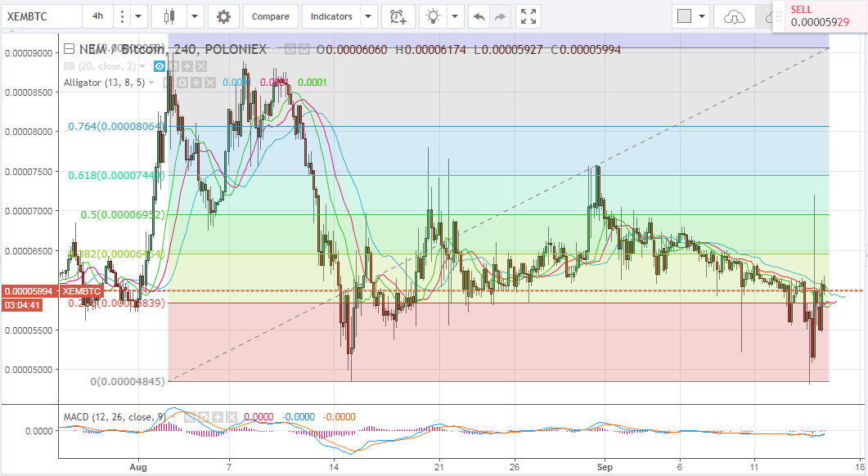Click the cloud download chart layout icon
Viewport: 868px width, 476px height.
point(734,16)
